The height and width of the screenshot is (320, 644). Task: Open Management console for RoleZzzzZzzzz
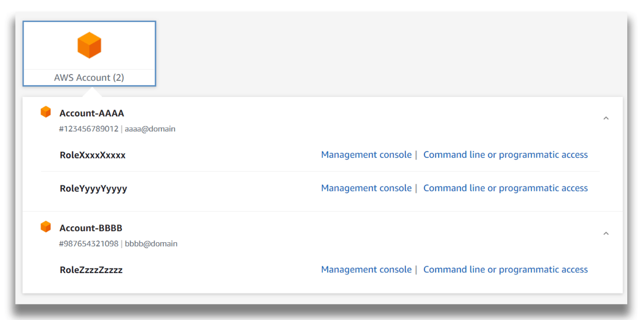point(366,270)
